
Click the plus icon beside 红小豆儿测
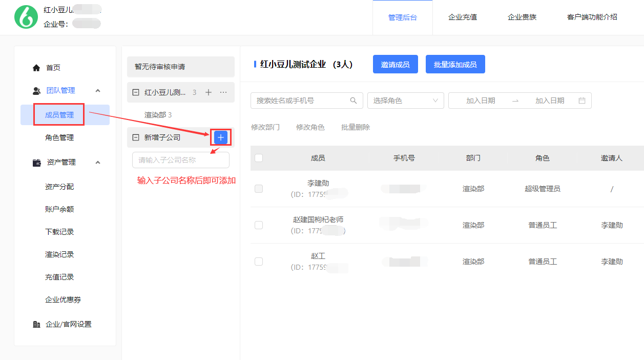coord(209,92)
